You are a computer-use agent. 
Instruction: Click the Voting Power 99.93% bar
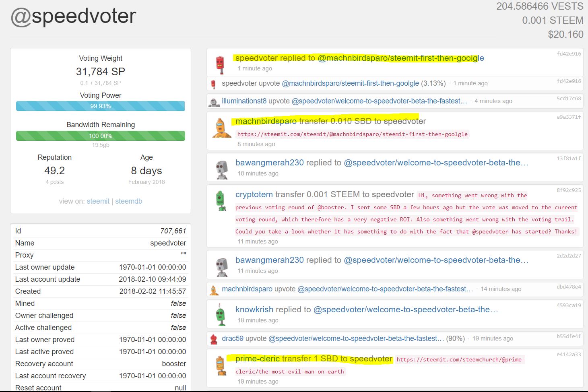101,106
